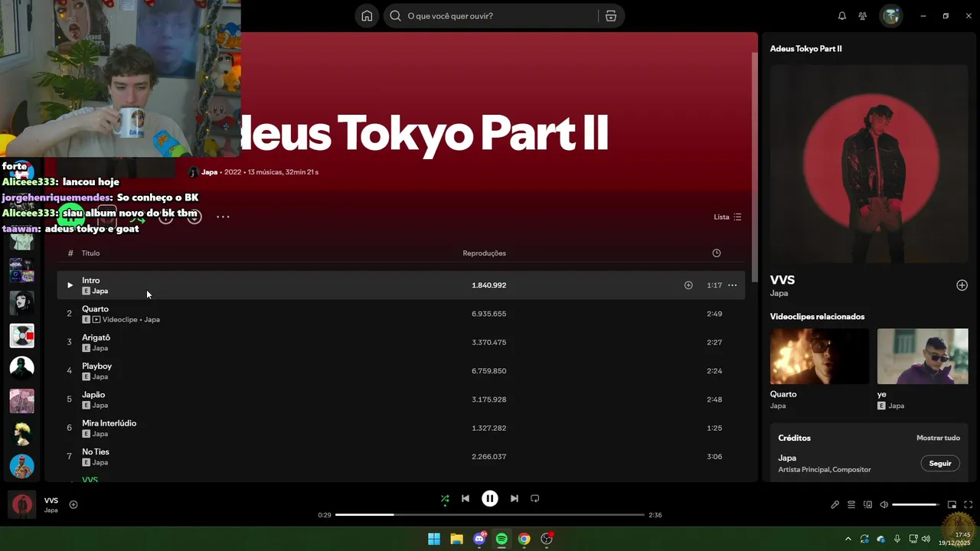Open the artist link 'Japa' under Intro

pos(100,291)
